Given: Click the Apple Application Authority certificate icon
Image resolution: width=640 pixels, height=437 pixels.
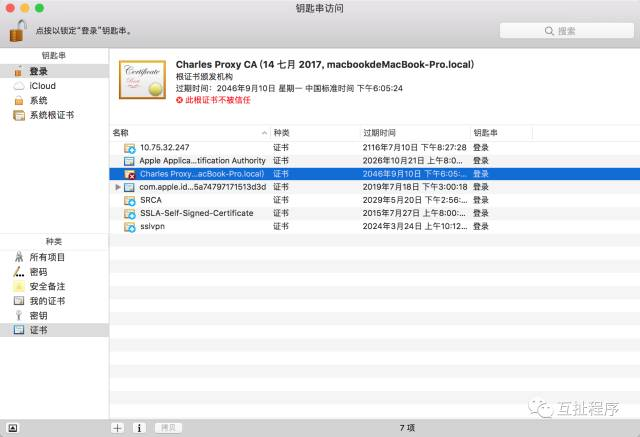Looking at the screenshot, I should [129, 161].
